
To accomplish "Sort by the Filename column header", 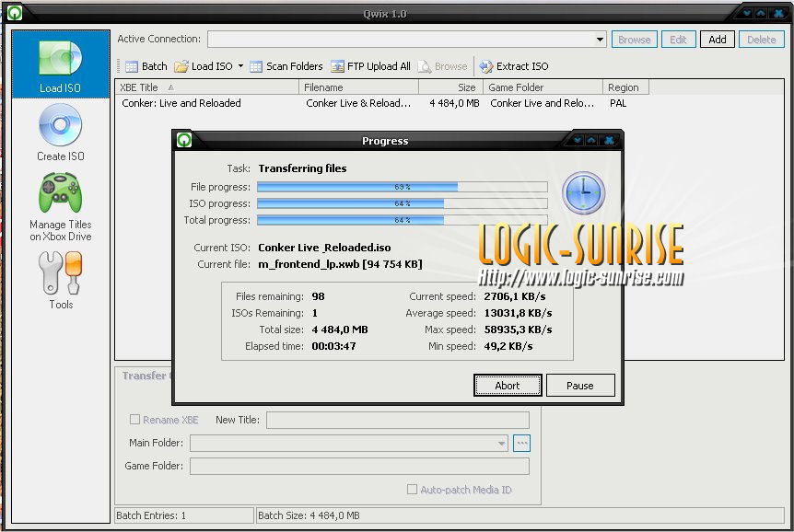I will point(359,87).
